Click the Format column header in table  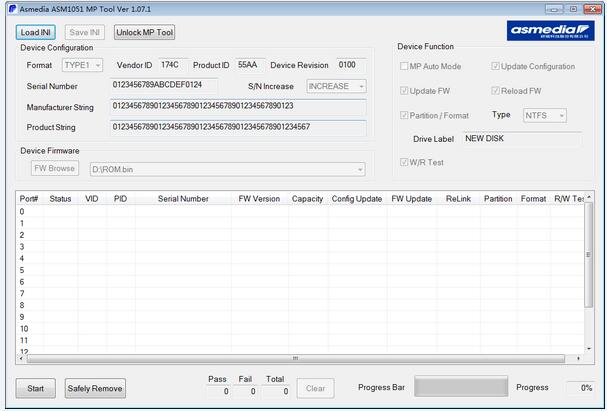click(533, 199)
